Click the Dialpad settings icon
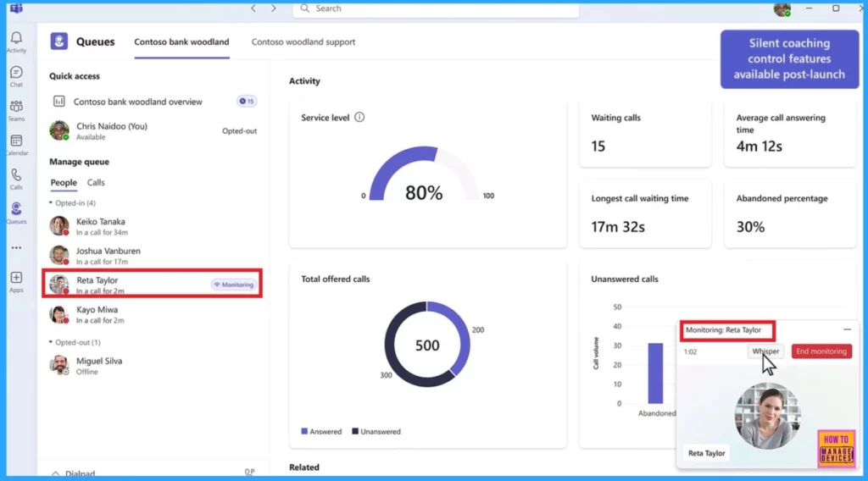Image resolution: width=868 pixels, height=481 pixels. (250, 473)
